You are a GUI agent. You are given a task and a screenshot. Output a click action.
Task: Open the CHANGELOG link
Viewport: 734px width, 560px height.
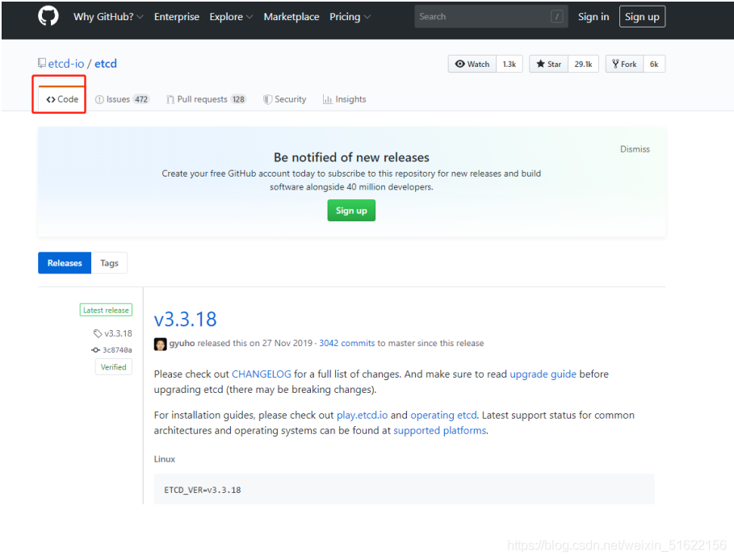[261, 374]
